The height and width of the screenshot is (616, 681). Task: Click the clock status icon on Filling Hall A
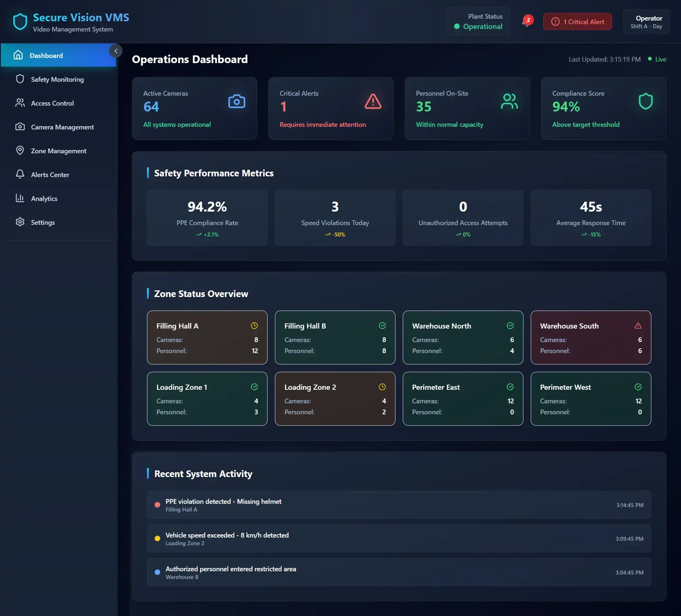(x=254, y=326)
